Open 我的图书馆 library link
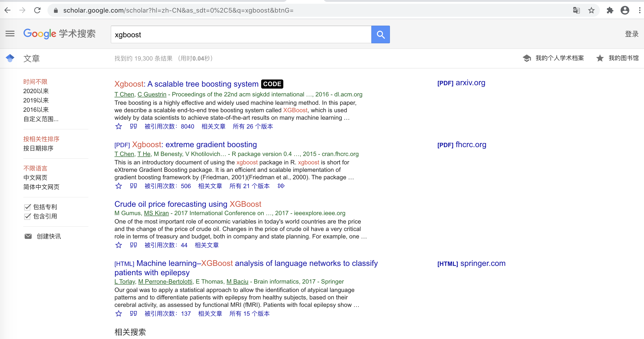644x339 pixels. point(624,58)
